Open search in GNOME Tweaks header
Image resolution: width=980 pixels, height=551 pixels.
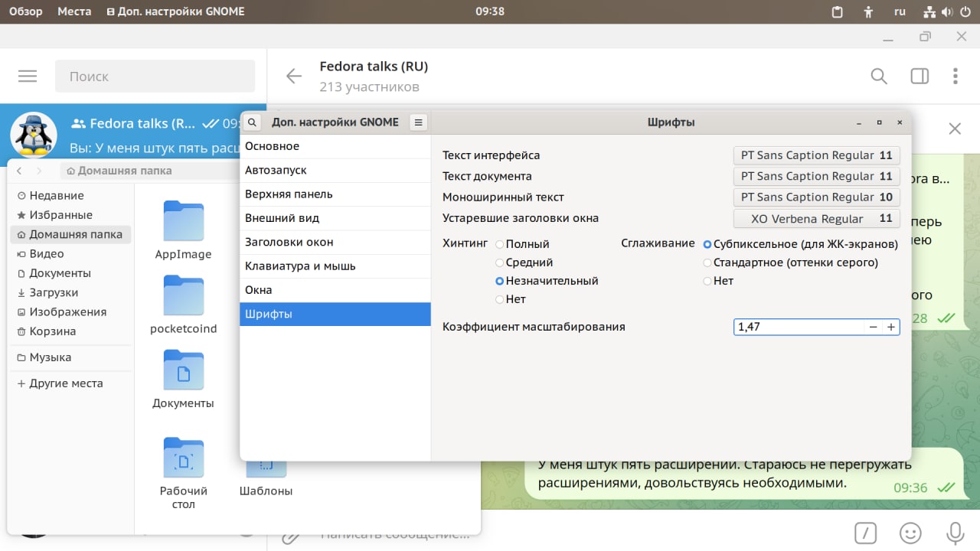[x=253, y=122]
